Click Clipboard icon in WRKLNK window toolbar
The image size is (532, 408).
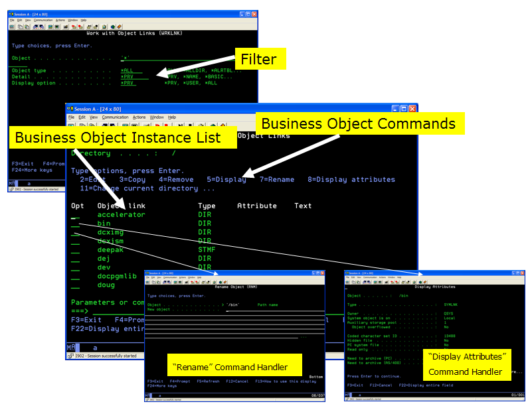(x=104, y=27)
